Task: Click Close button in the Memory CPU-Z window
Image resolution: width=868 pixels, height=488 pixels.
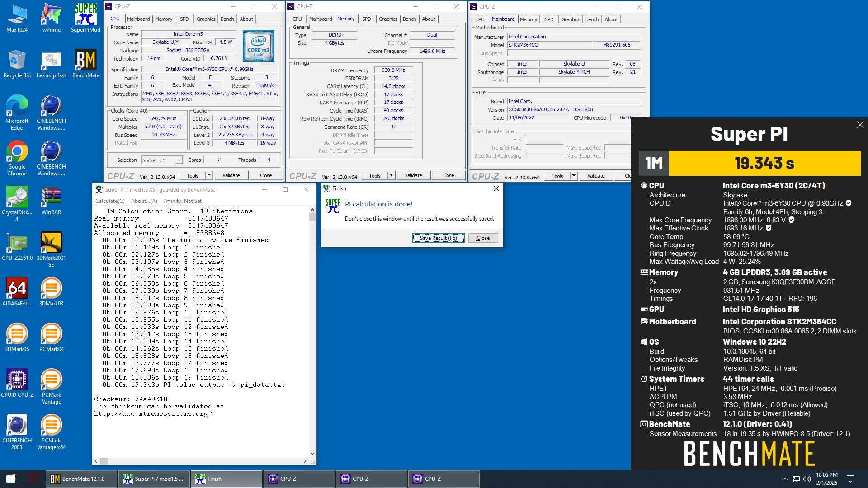Action: (x=448, y=175)
